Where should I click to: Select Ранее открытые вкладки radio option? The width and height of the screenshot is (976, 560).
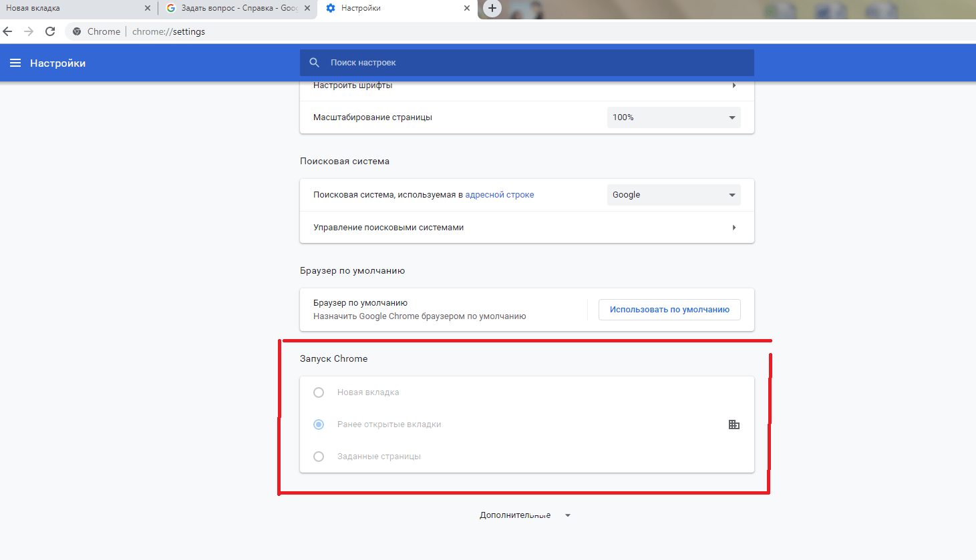click(x=319, y=425)
